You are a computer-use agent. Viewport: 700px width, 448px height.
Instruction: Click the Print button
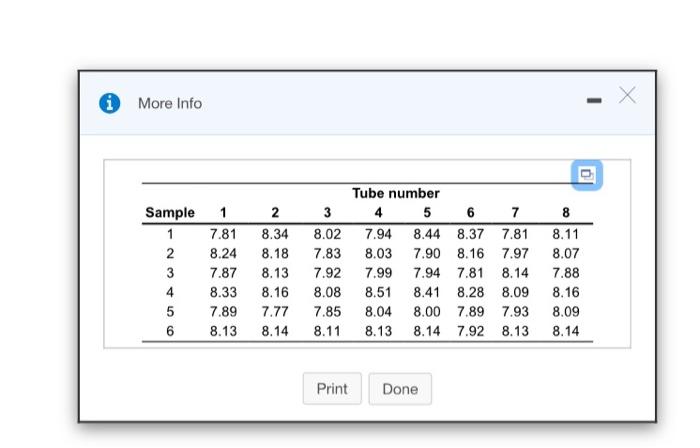pyautogui.click(x=332, y=389)
